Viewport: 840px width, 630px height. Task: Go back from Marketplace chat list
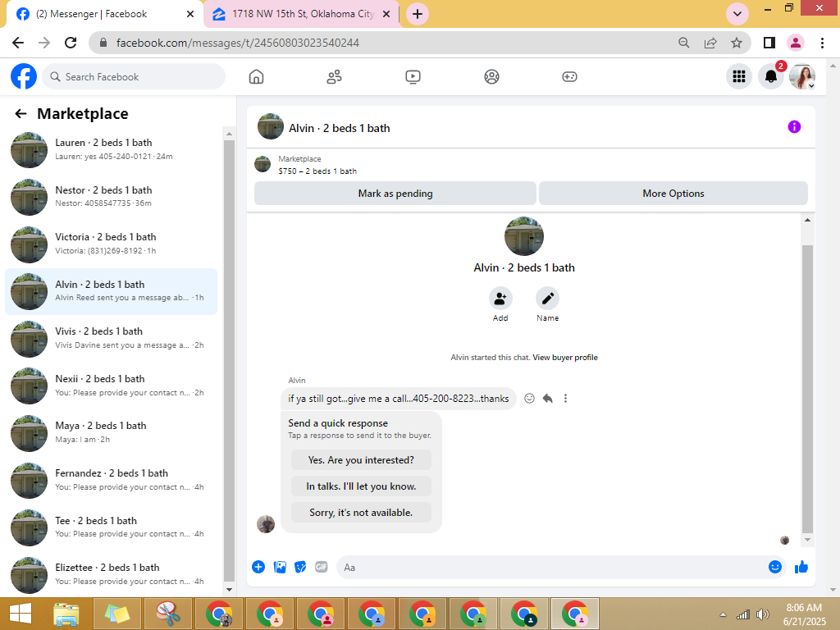point(21,113)
